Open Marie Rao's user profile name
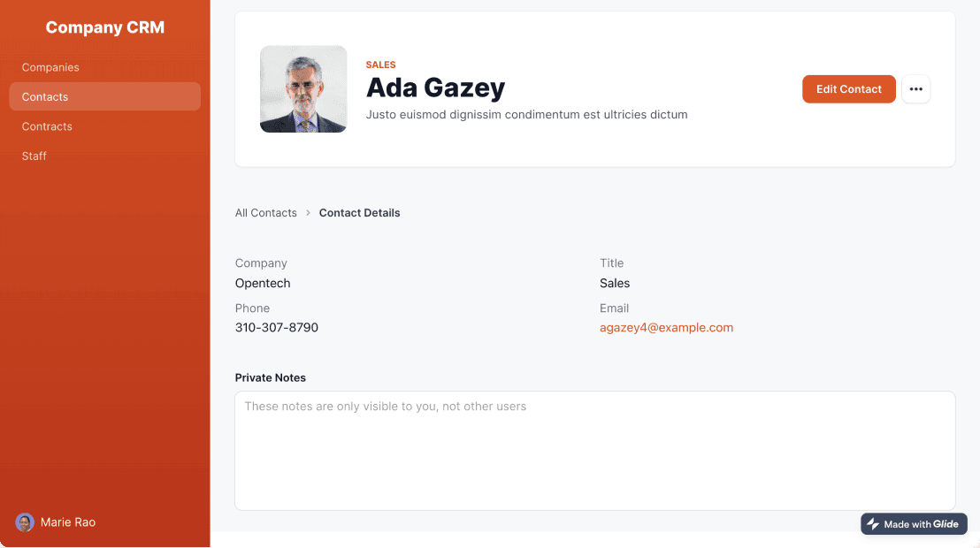 tap(68, 522)
